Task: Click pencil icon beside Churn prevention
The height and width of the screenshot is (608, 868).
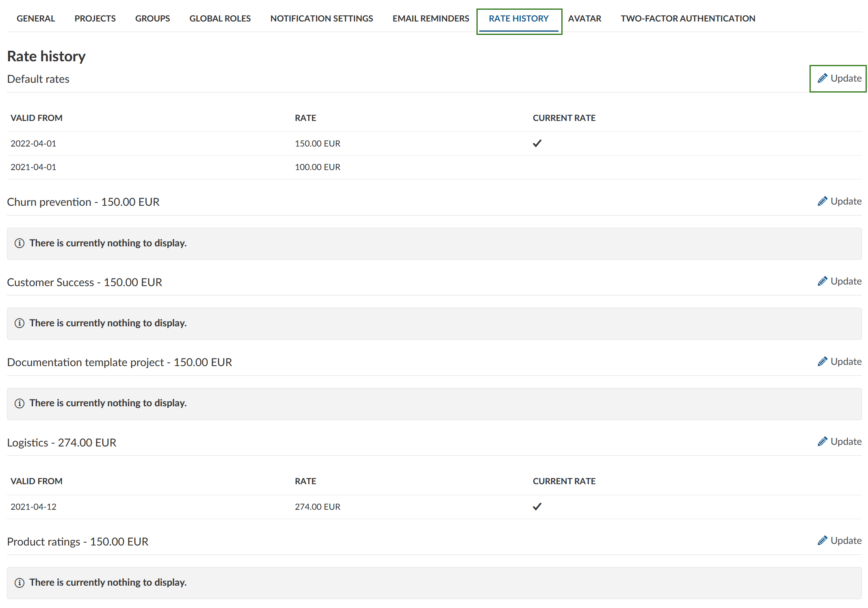Action: click(x=822, y=201)
